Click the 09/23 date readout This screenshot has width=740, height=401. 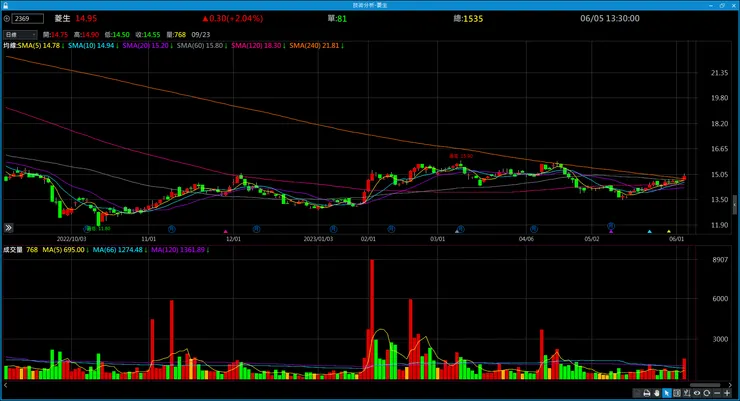(201, 34)
